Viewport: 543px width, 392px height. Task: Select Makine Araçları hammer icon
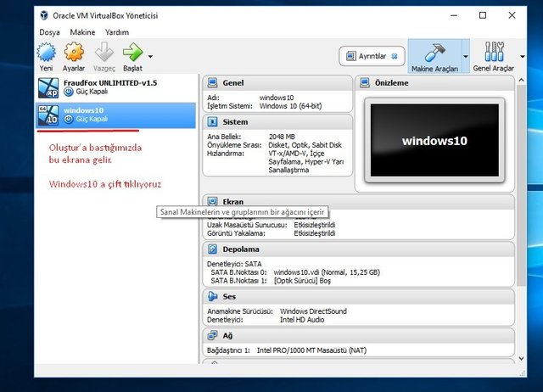click(434, 53)
